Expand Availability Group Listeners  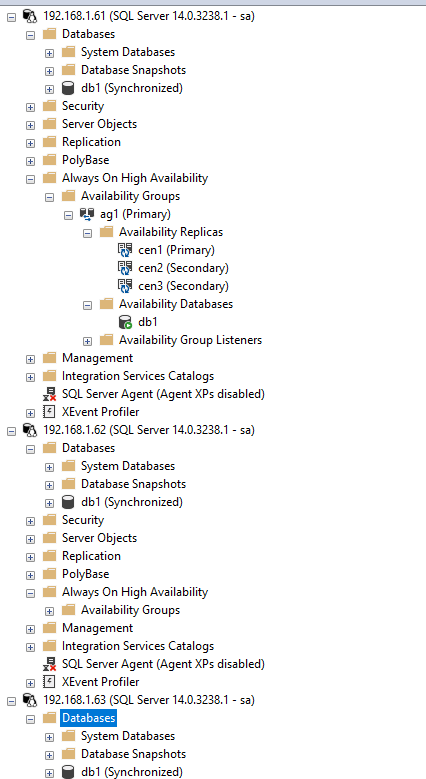87,341
